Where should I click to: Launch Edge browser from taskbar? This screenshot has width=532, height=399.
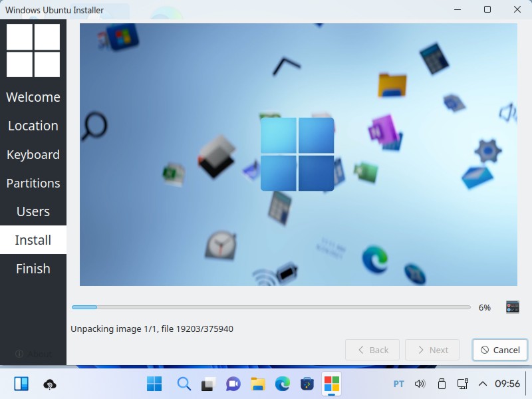coord(282,384)
